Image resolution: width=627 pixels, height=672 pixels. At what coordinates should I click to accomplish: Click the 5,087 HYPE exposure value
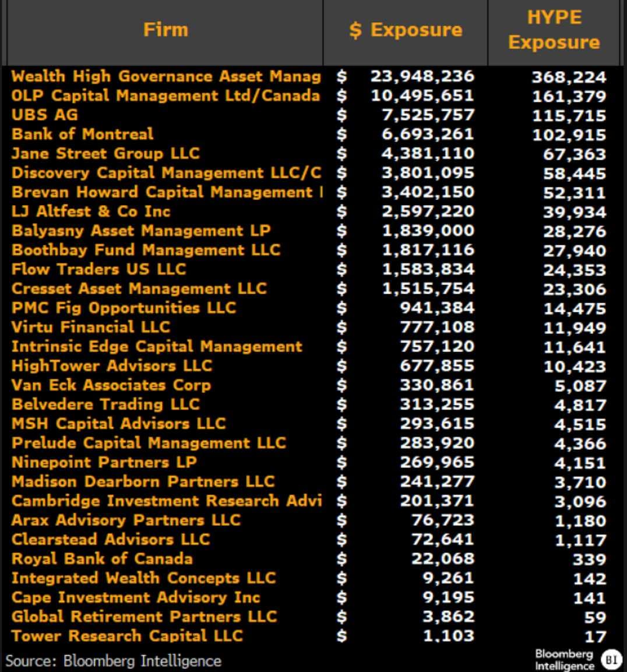[x=580, y=386]
